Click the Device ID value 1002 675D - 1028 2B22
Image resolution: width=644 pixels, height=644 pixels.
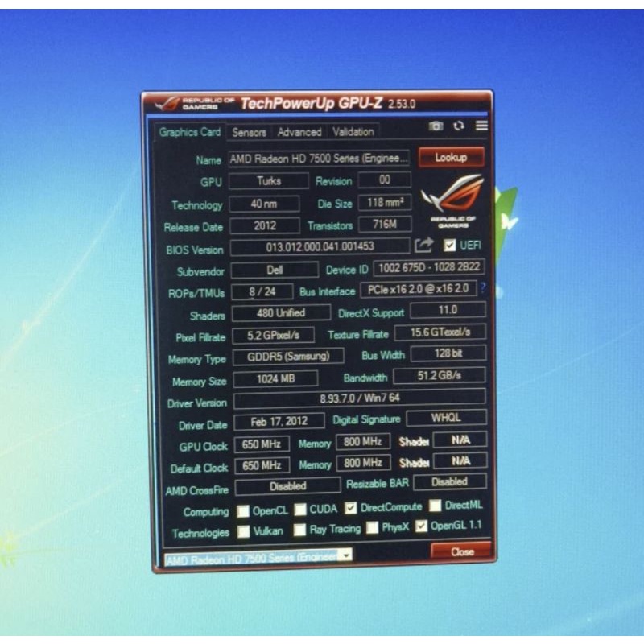pyautogui.click(x=429, y=267)
